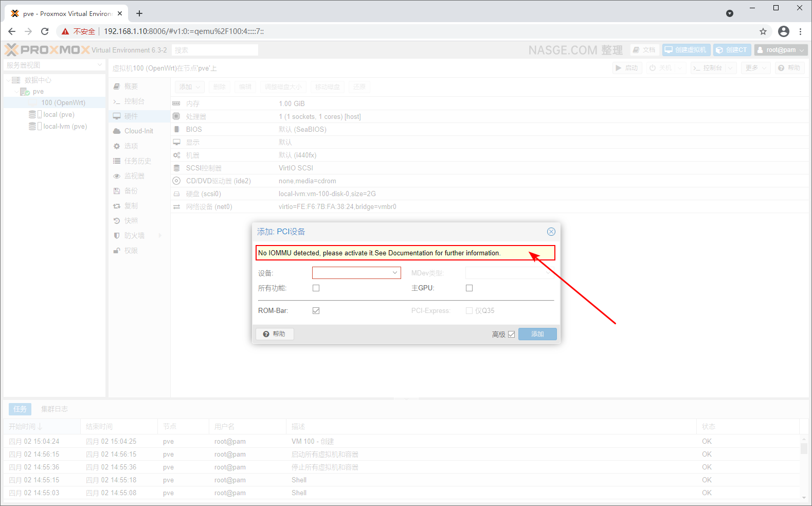Click the 创建虚拟机 button
This screenshot has width=812, height=506.
[686, 50]
